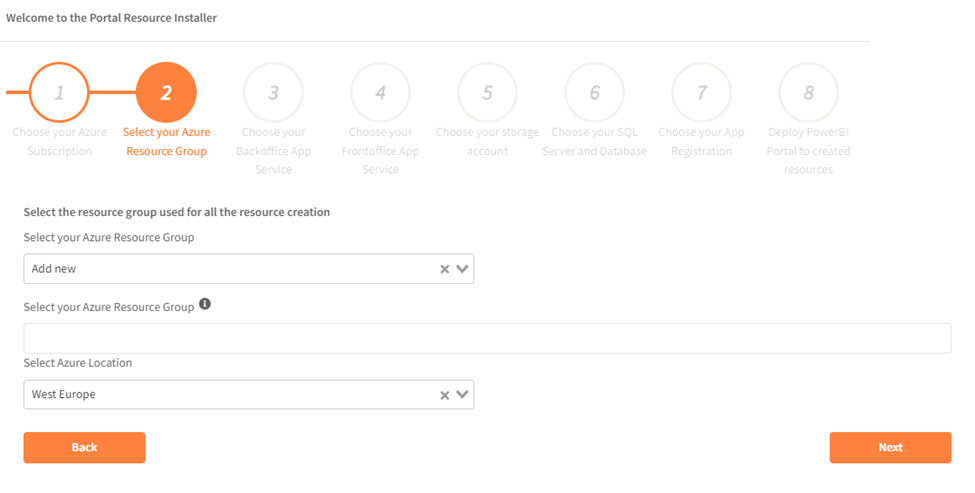Click step 1 circle icon
Image resolution: width=975 pixels, height=493 pixels.
coord(59,93)
